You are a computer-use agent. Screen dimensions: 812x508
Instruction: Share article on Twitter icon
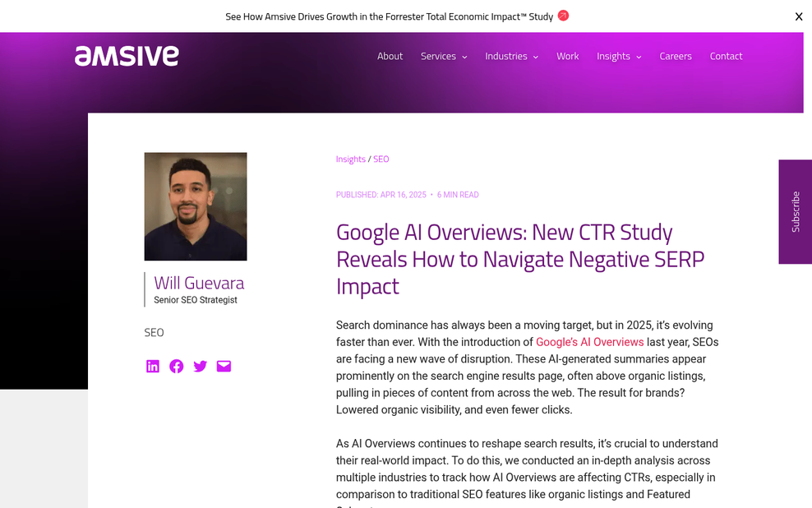[200, 366]
